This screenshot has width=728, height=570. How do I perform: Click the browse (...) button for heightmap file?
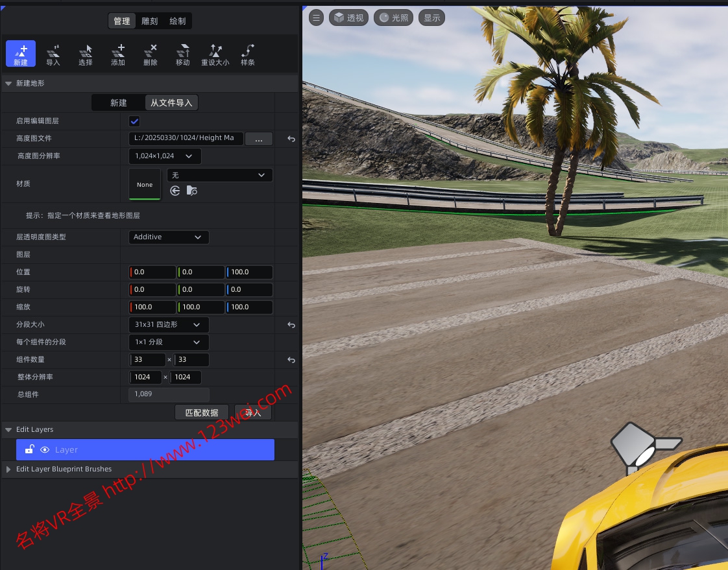pos(259,139)
